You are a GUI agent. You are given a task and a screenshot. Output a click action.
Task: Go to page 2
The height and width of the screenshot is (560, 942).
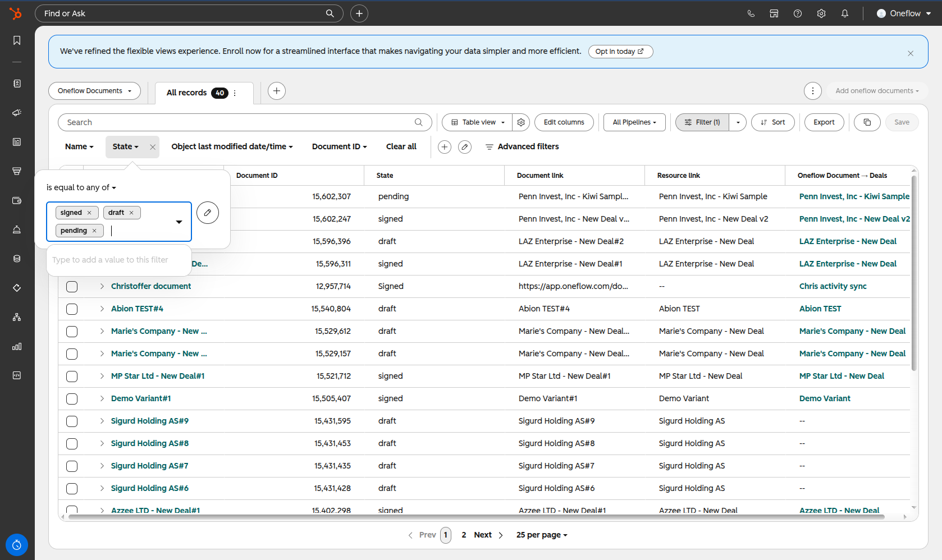tap(464, 535)
